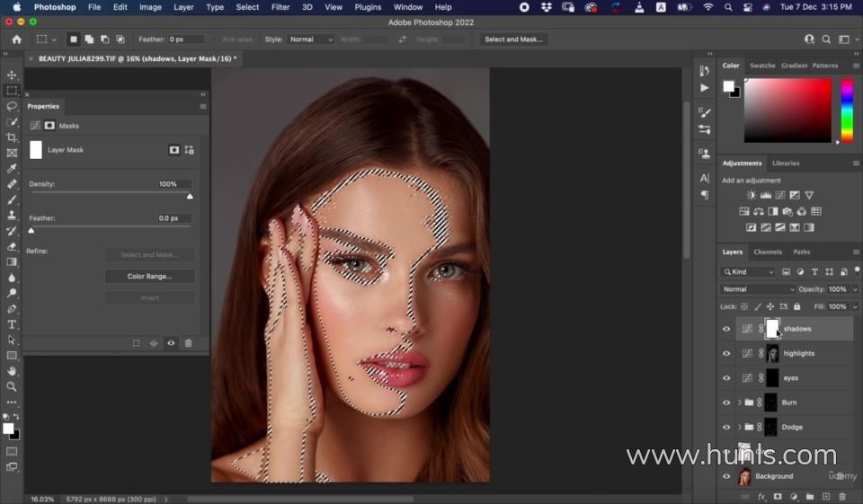Viewport: 863px width, 504px height.
Task: Select the Move tool
Action: [12, 75]
